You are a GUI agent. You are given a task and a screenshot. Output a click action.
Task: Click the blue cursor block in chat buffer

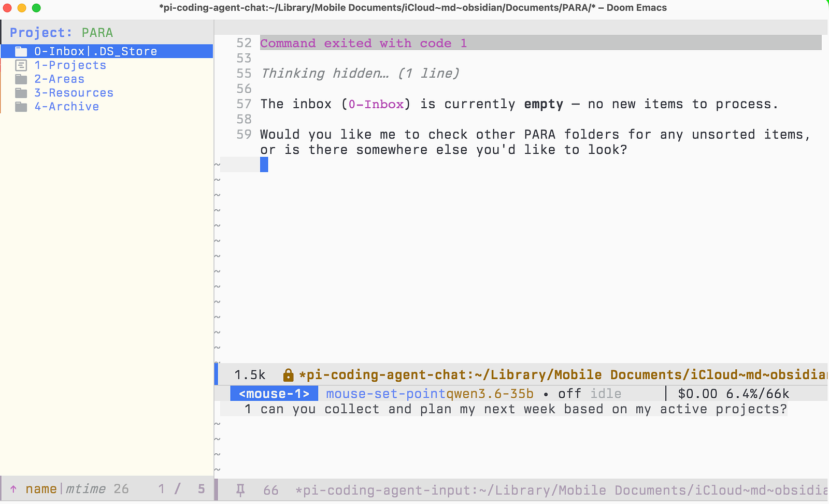264,165
